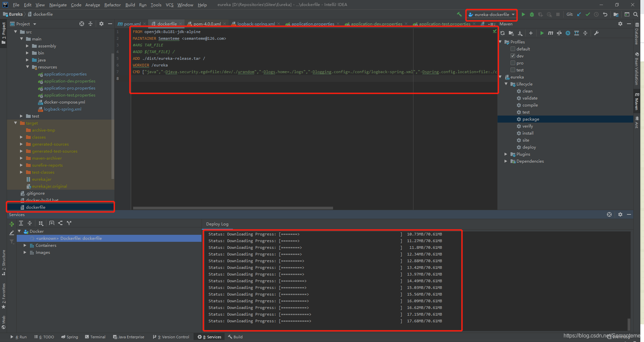This screenshot has width=644, height=342.
Task: Reimport all Maven projects
Action: click(x=503, y=33)
